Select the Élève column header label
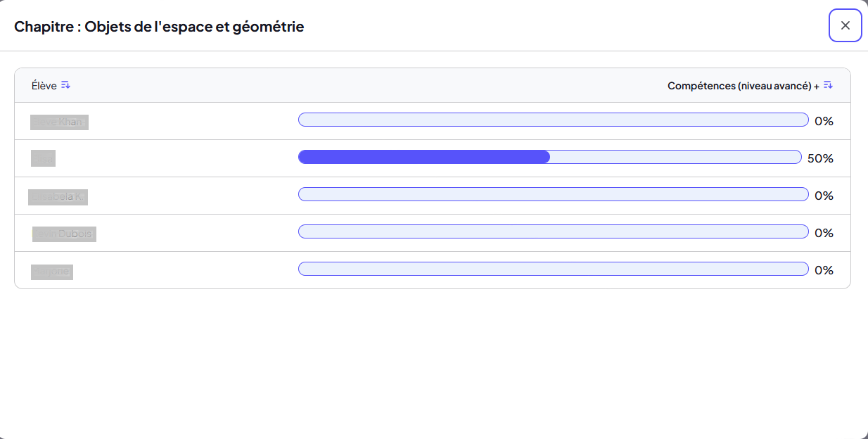This screenshot has height=439, width=868. point(44,86)
